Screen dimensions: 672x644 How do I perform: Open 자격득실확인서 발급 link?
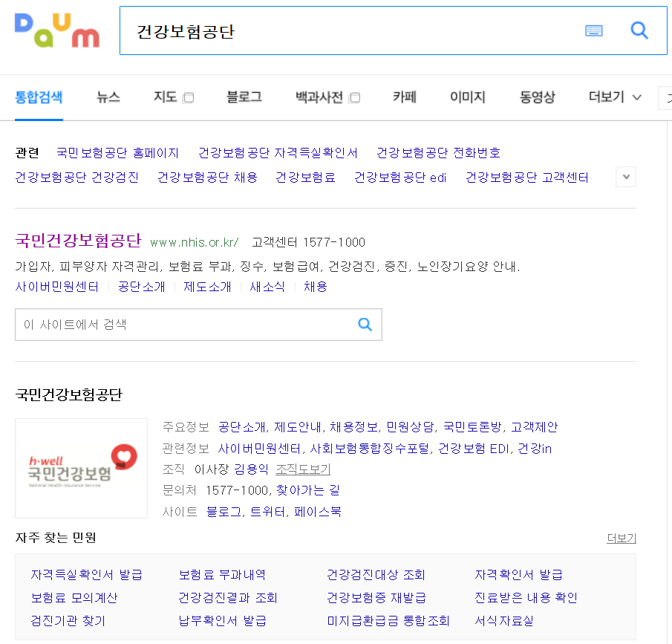click(x=86, y=574)
